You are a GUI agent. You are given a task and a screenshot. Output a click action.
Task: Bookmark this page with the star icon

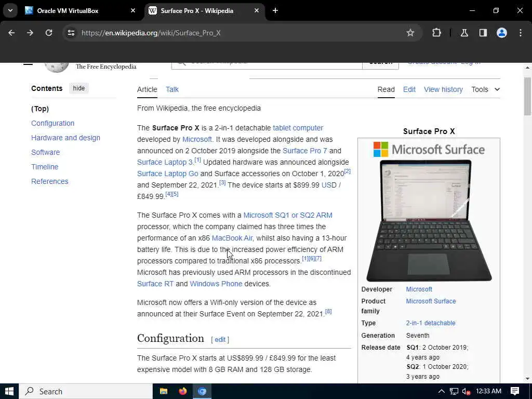click(410, 33)
